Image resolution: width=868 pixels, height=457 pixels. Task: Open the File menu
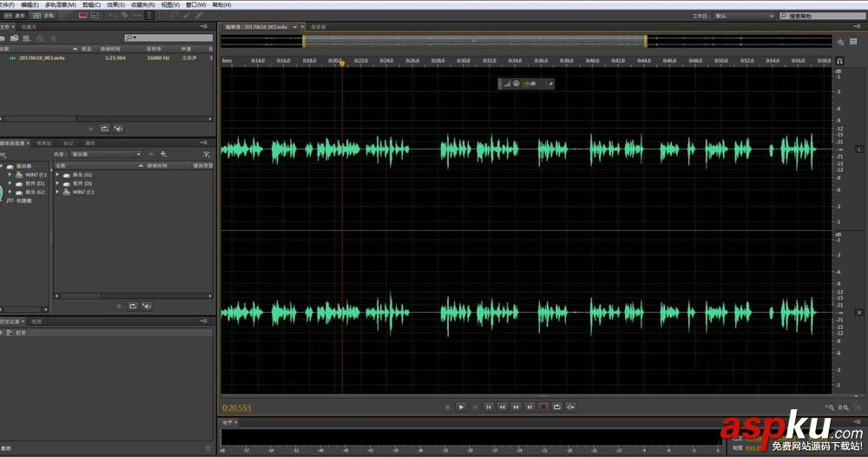(x=7, y=4)
